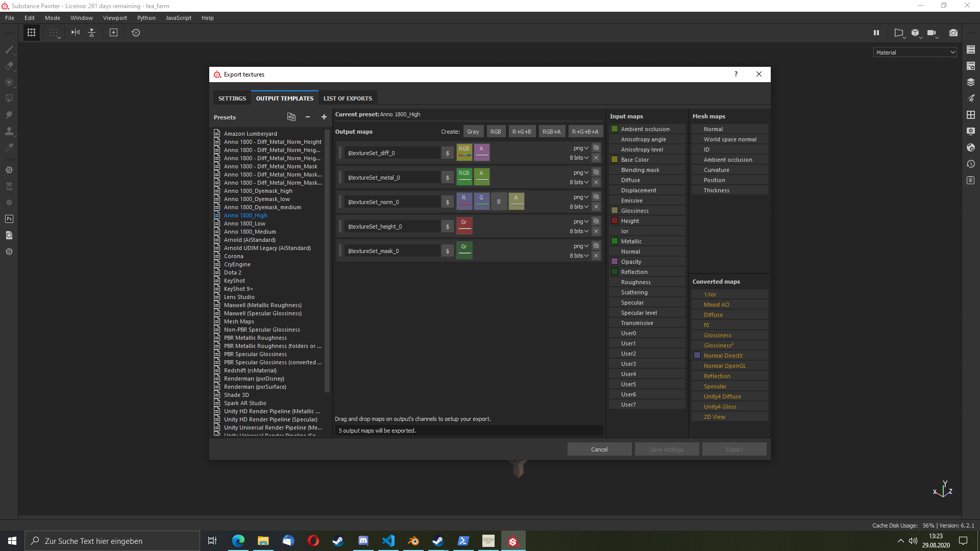The height and width of the screenshot is (551, 980).
Task: Create a Gray output map
Action: tap(473, 132)
